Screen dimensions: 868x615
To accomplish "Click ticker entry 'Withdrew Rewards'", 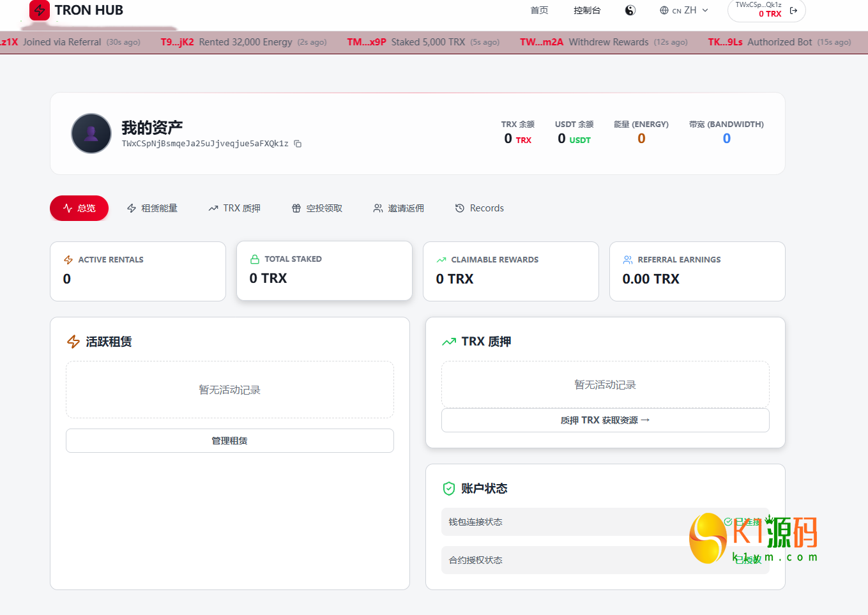I will 609,42.
